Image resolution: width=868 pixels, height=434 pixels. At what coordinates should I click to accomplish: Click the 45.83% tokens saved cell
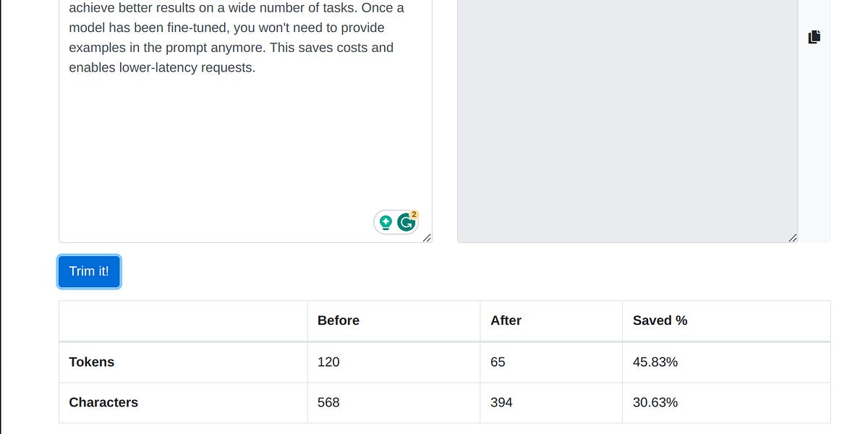click(x=655, y=362)
